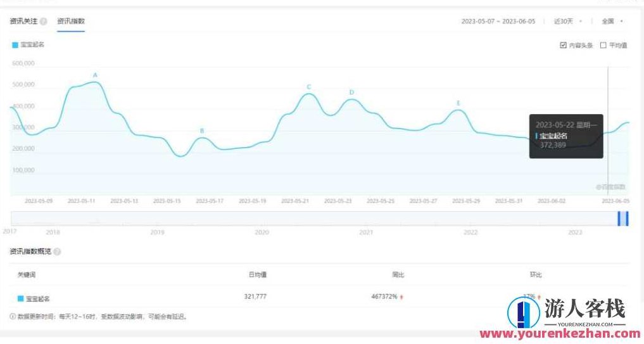Click the 同比 column header
This screenshot has height=344, width=644.
pyautogui.click(x=398, y=274)
